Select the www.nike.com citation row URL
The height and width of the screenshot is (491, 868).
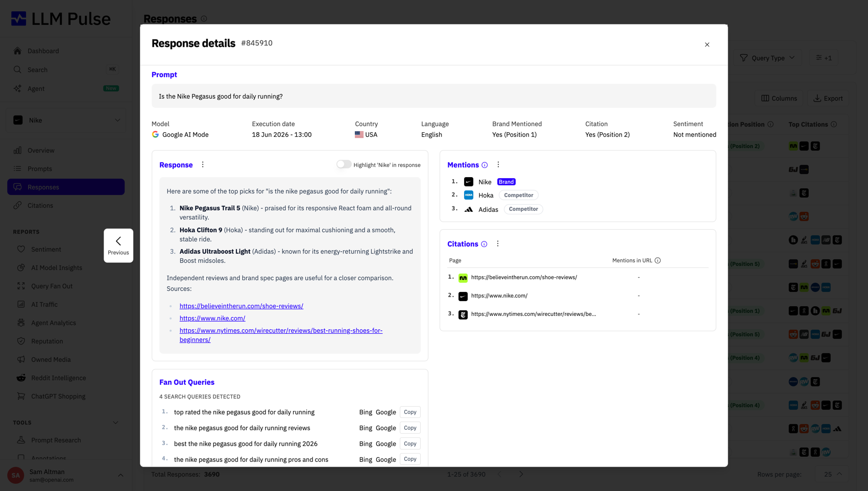pos(499,296)
